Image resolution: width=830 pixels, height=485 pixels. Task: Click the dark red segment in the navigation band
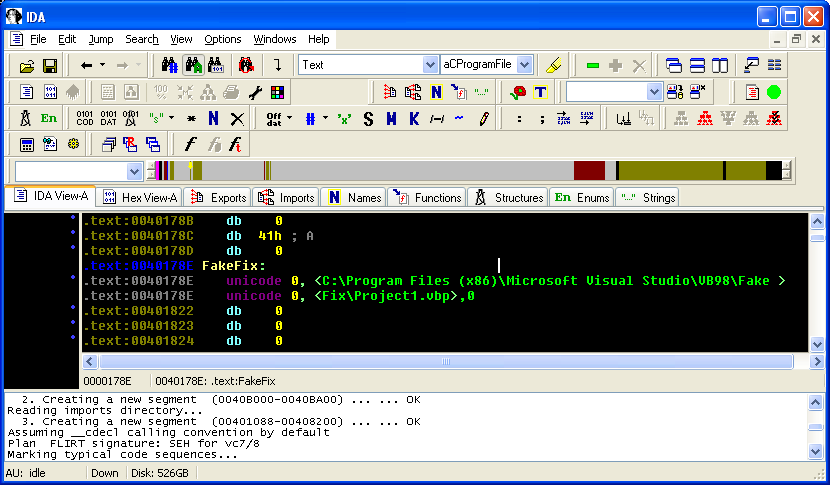click(x=589, y=171)
